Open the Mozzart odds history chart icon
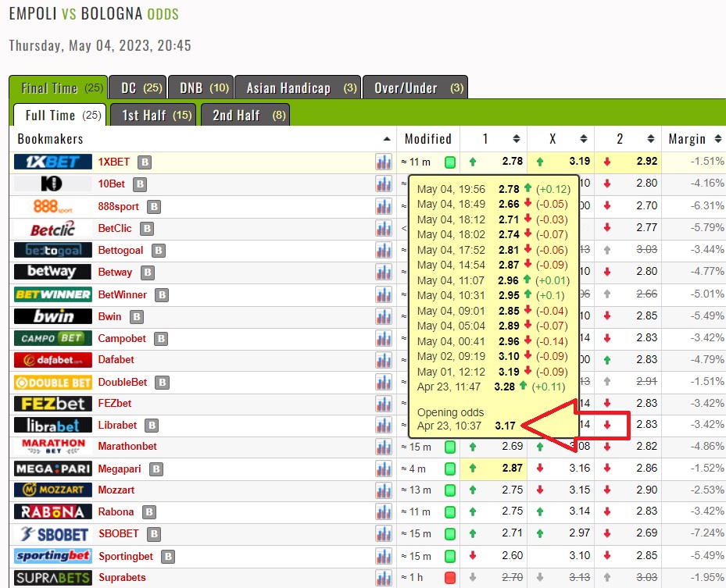The image size is (726, 588). [x=384, y=490]
